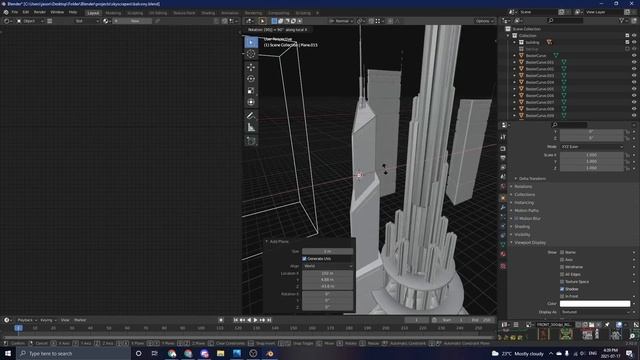Viewport: 640px width, 360px height.
Task: Open the Modifiers wrench properties tab
Action: click(503, 207)
